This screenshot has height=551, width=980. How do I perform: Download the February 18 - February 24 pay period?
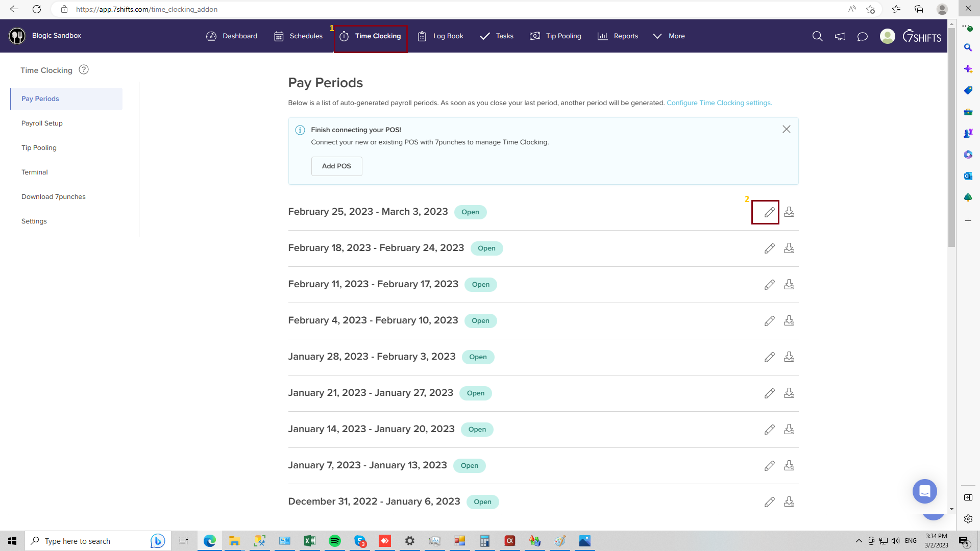pos(789,248)
